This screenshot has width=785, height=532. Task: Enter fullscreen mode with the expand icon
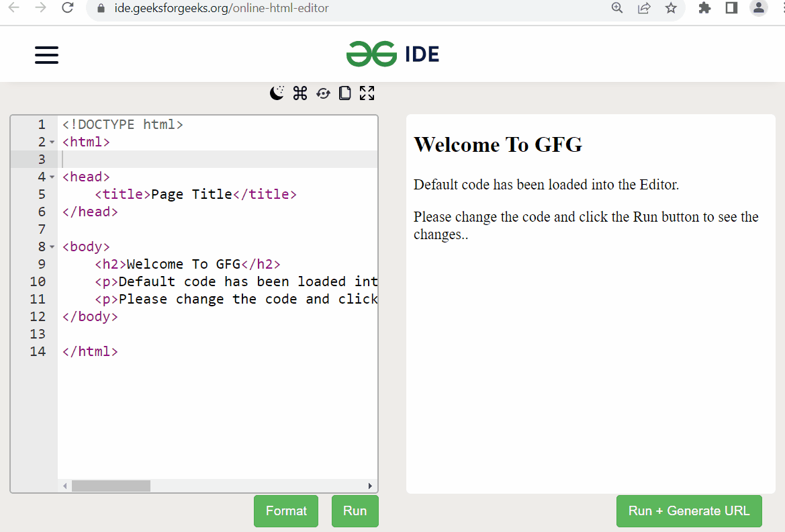click(x=367, y=93)
